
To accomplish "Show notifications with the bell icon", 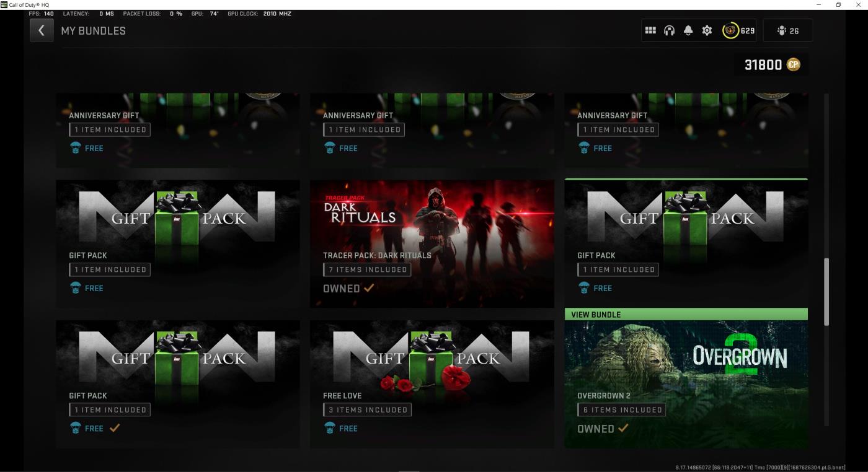I will tap(688, 30).
